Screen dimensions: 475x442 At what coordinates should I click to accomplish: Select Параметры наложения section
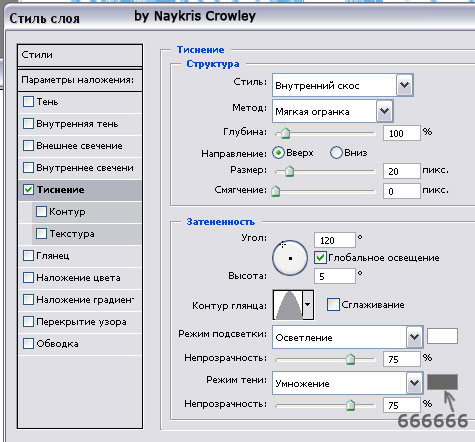[x=80, y=80]
